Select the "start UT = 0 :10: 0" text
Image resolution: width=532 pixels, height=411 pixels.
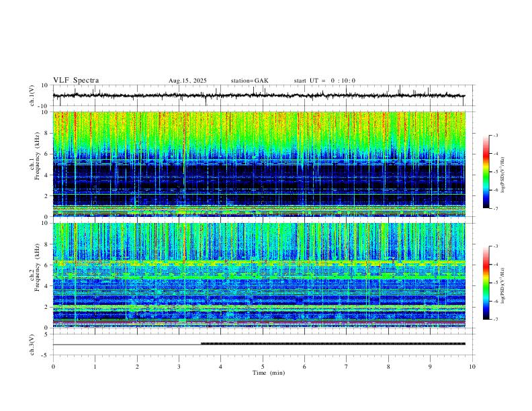coord(324,81)
